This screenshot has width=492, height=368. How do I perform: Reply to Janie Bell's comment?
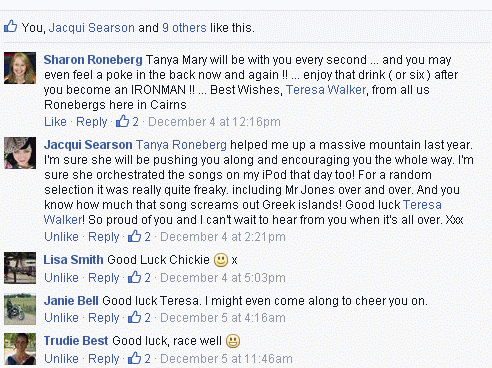[x=104, y=318]
